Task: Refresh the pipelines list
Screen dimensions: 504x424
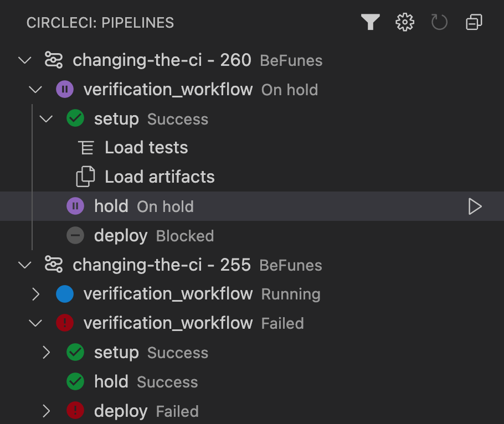Action: [x=439, y=22]
